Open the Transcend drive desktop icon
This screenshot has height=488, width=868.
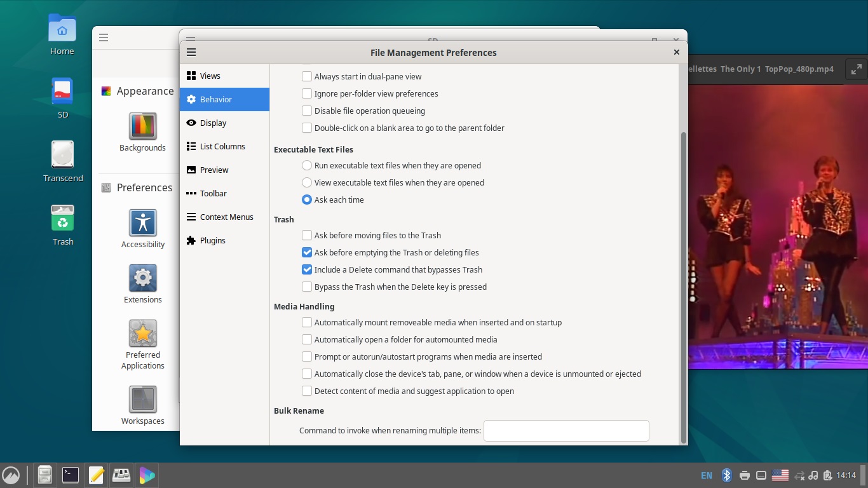coord(63,161)
